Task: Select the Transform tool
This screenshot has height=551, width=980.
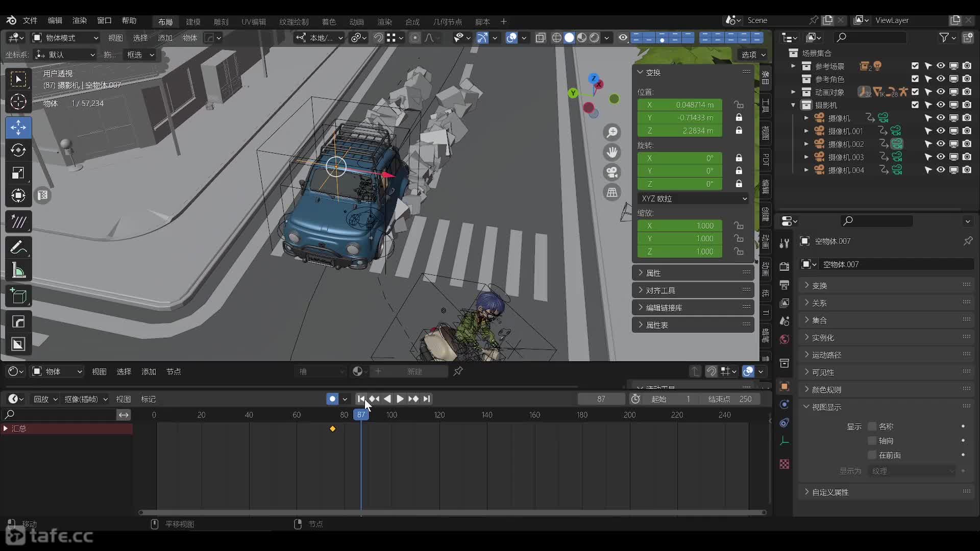Action: tap(18, 196)
